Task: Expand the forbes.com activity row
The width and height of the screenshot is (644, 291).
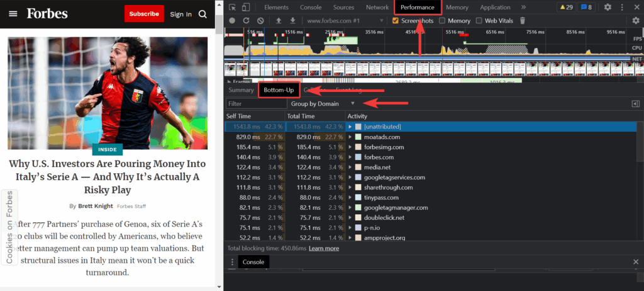Action: coord(350,157)
